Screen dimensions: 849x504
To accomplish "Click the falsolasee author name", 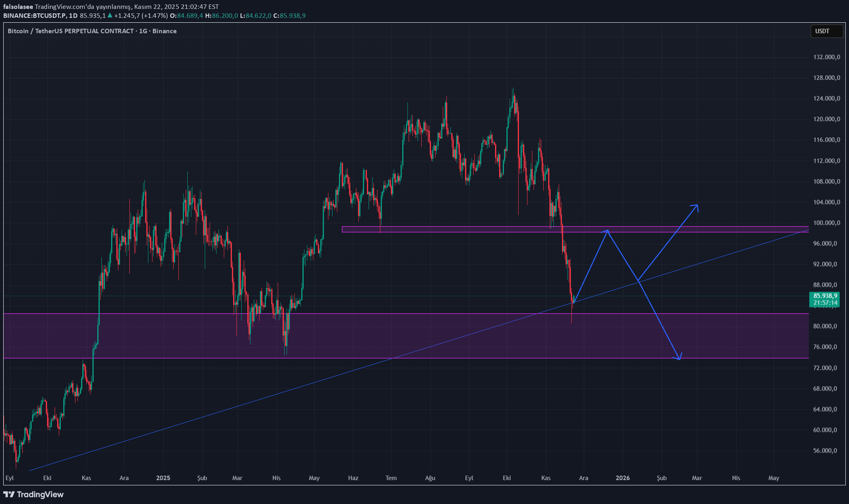I will pos(18,6).
